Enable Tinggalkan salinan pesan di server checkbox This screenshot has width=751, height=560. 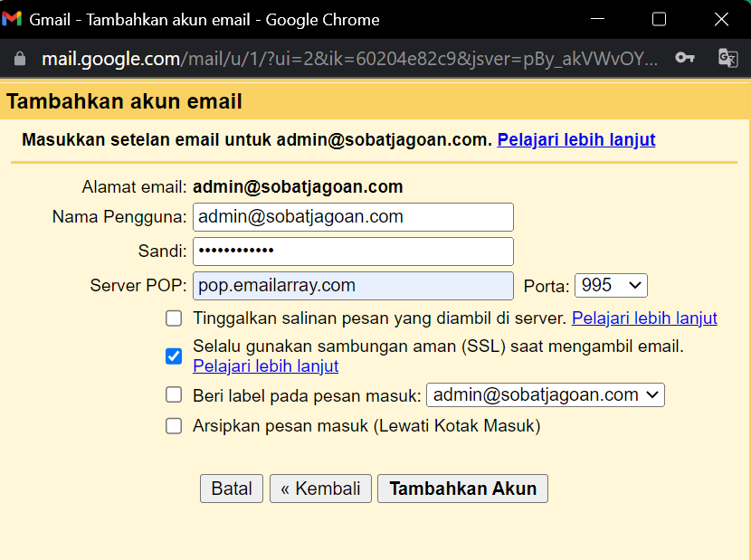point(174,318)
